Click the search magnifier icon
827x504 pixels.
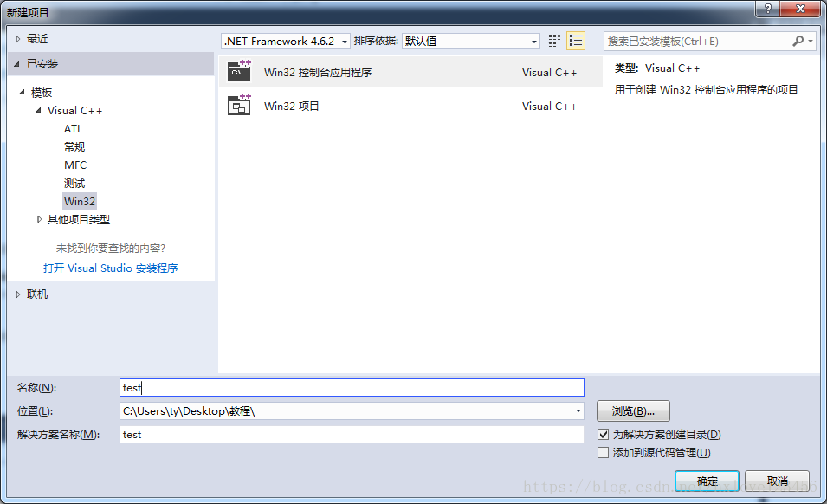click(798, 41)
